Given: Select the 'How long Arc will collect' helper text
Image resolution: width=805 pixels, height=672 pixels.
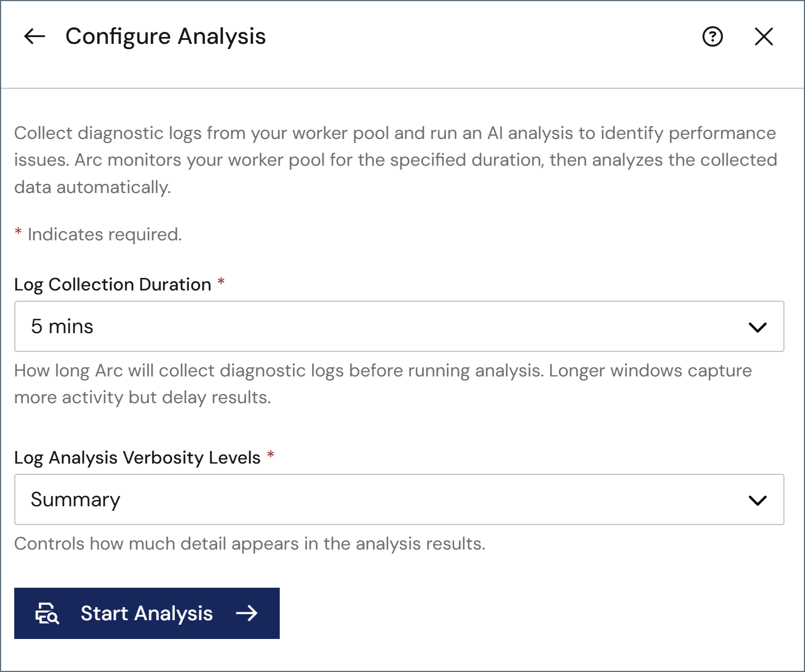Looking at the screenshot, I should pyautogui.click(x=383, y=384).
